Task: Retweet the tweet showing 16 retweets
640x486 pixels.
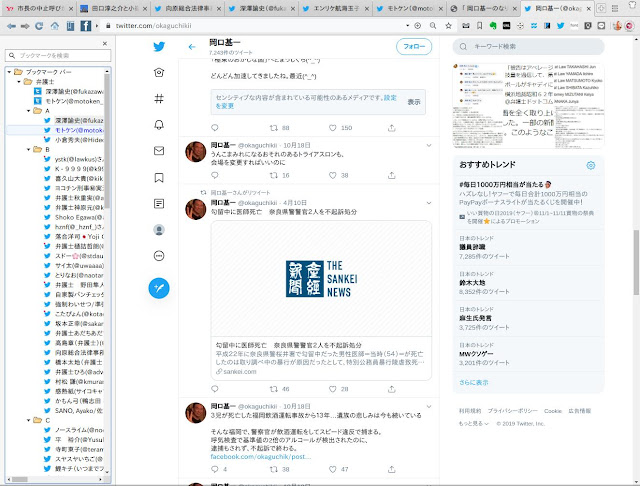Action: coord(273,175)
